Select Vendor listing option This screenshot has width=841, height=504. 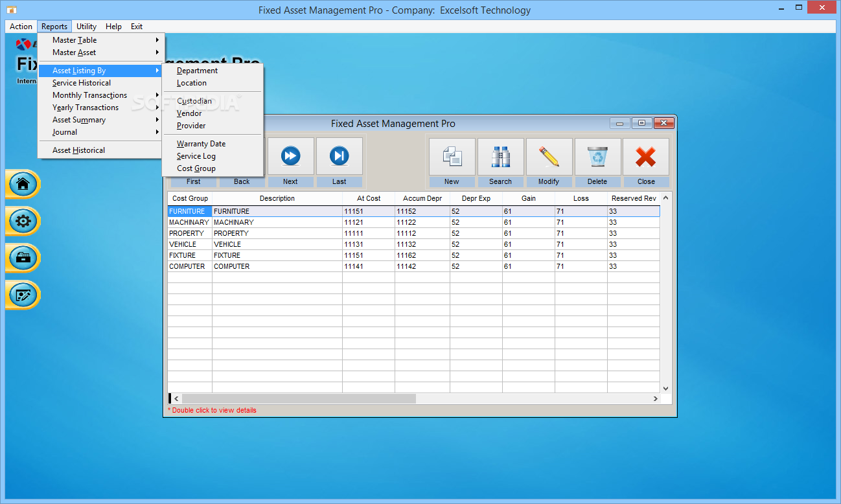213,113
